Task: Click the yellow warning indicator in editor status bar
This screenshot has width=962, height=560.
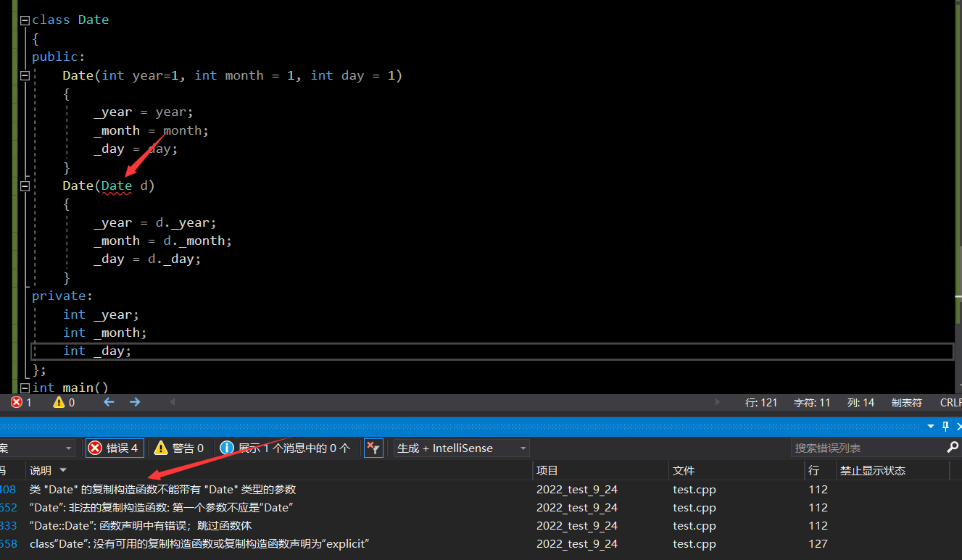Action: click(x=64, y=402)
